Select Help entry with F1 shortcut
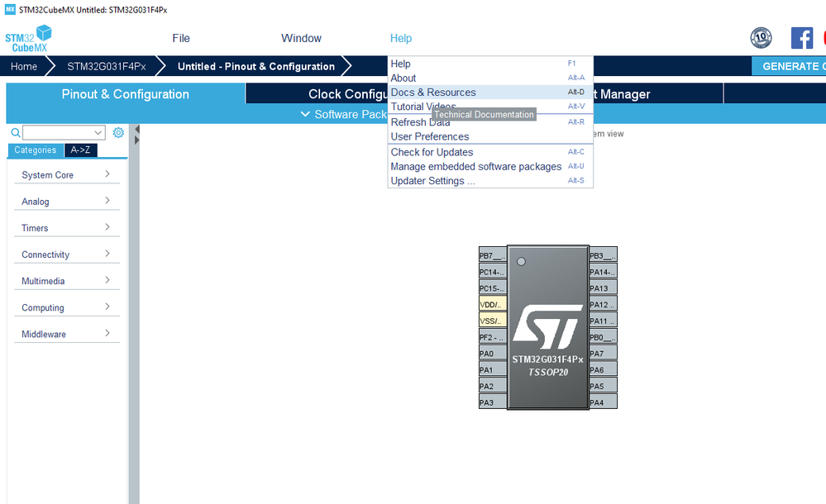This screenshot has width=826, height=504. [490, 64]
